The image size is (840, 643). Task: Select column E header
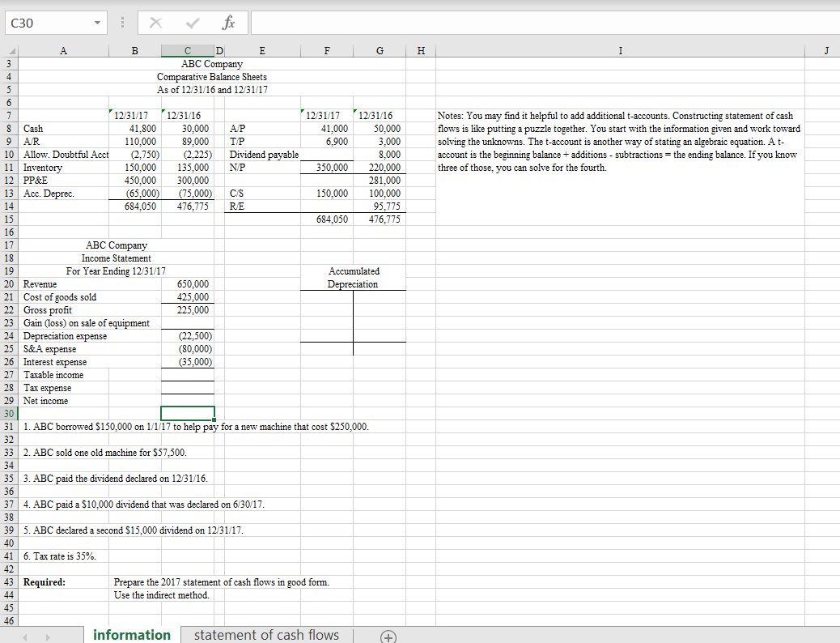[262, 51]
